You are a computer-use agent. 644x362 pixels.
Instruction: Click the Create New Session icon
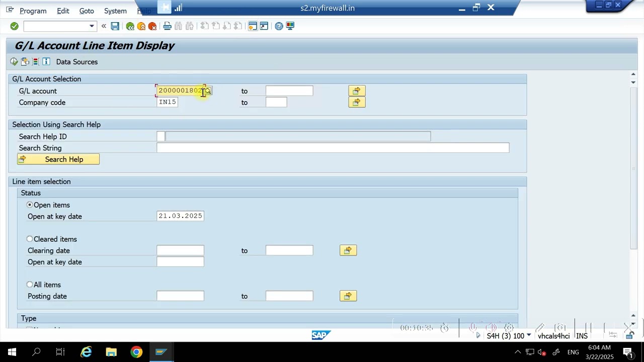253,26
